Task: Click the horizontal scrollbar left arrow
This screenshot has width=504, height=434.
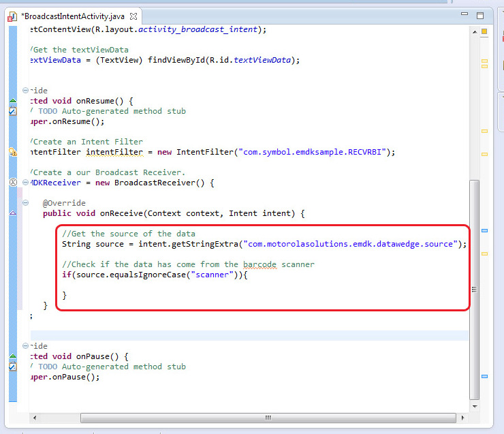Action: [35, 418]
